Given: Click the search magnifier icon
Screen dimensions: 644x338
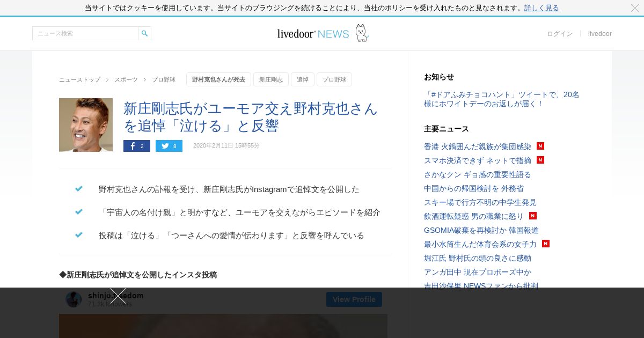Looking at the screenshot, I should 144,33.
